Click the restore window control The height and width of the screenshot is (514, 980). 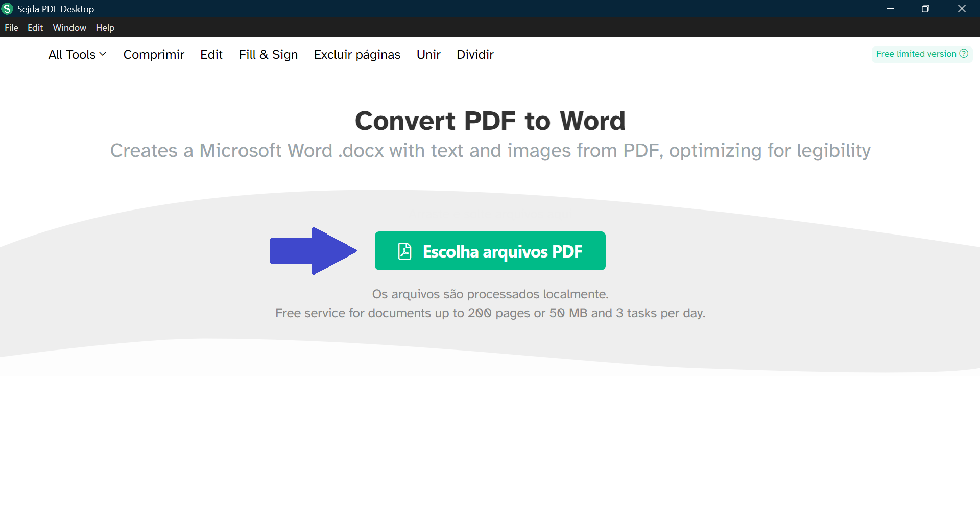point(925,9)
